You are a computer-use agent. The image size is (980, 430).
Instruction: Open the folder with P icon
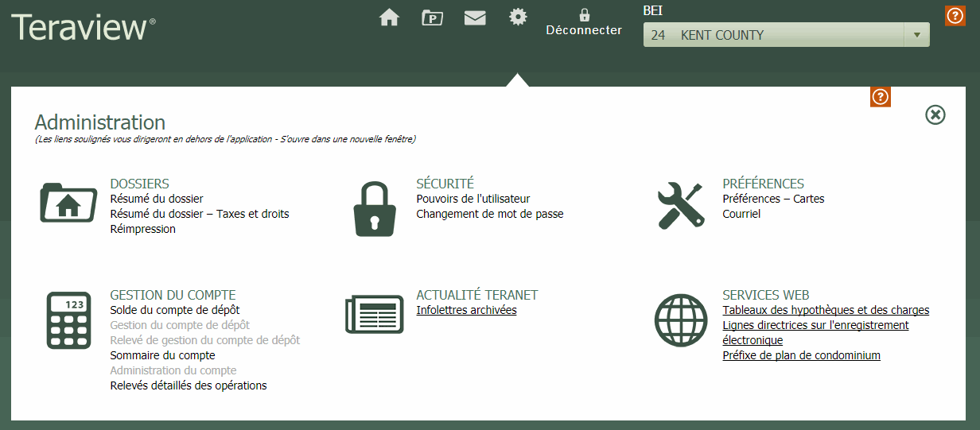pos(432,17)
